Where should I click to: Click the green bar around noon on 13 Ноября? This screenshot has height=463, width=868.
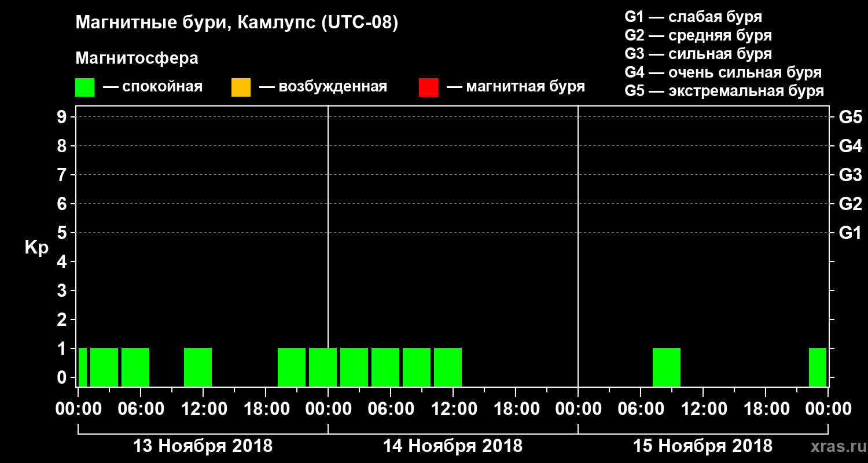[x=198, y=367]
